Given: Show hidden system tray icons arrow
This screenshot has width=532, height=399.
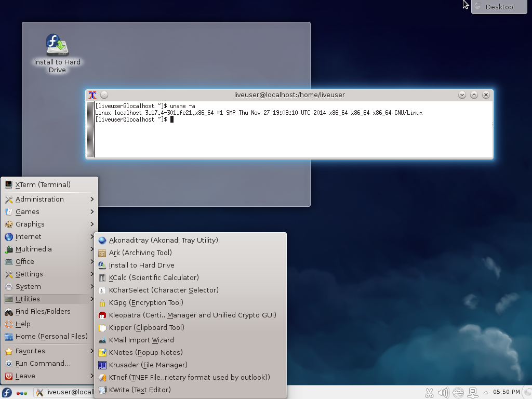Looking at the screenshot, I should pyautogui.click(x=486, y=393).
